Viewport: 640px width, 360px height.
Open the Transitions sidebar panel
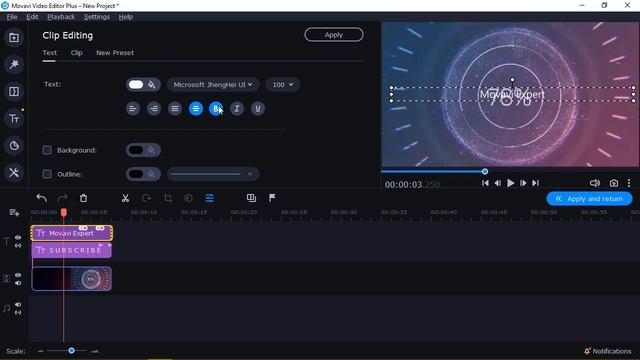pyautogui.click(x=14, y=91)
